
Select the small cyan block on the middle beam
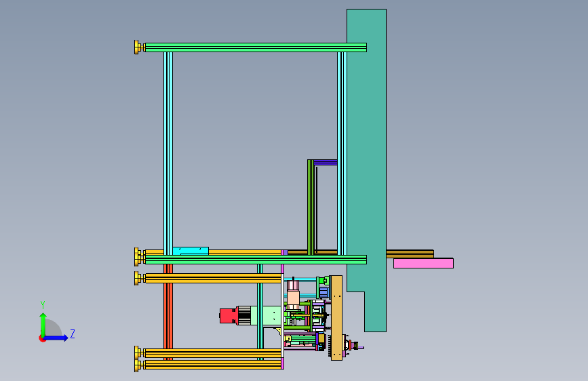191,251
